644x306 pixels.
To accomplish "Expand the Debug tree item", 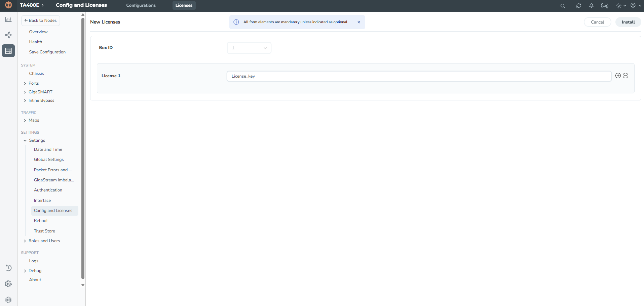I will tap(25, 271).
